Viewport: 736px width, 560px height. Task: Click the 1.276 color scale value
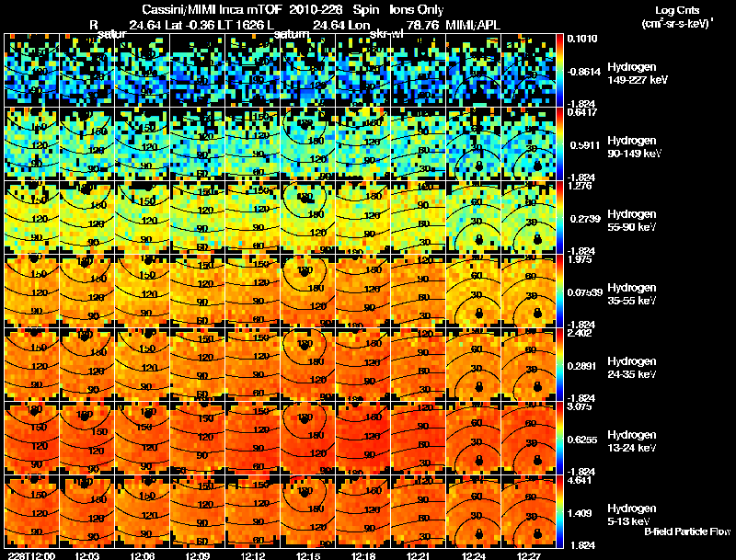pyautogui.click(x=580, y=186)
